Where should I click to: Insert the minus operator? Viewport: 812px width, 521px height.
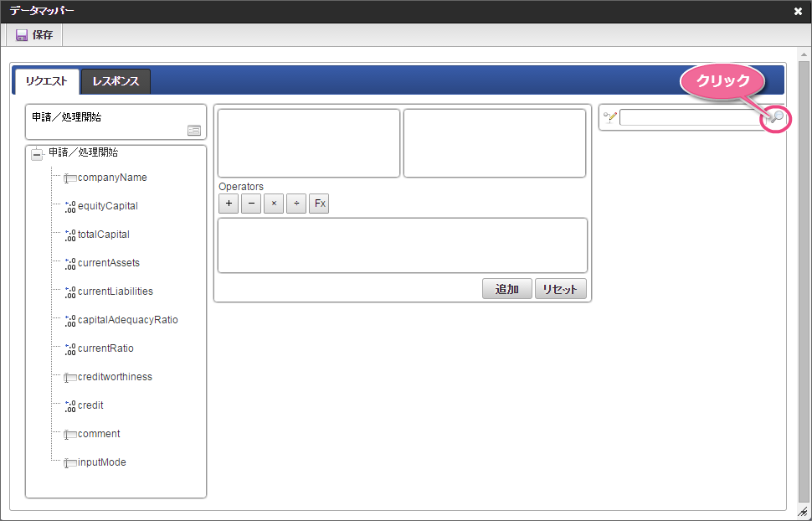(251, 204)
